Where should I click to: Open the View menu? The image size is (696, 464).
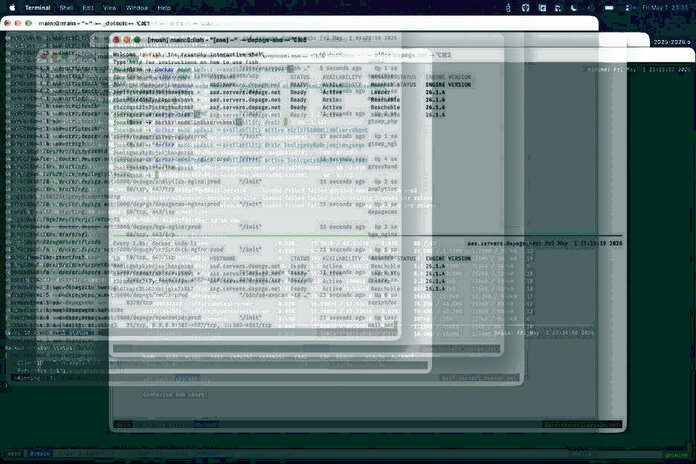click(109, 8)
